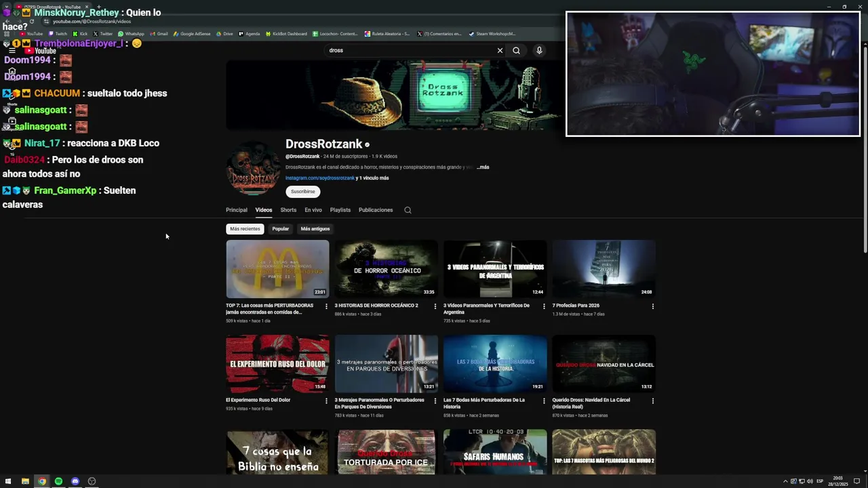This screenshot has height=488, width=868.
Task: Open options menu for Argentina video
Action: 544,306
